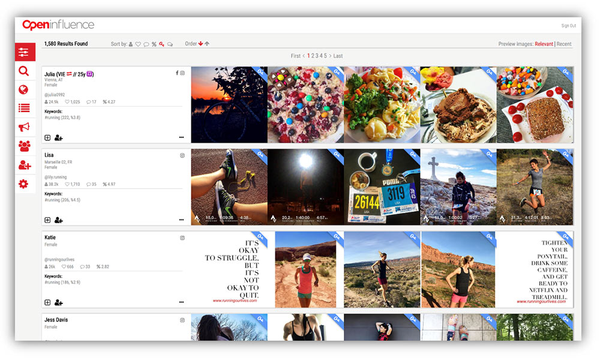Open Julia's Instagram profile icon
This screenshot has width=600, height=364.
click(182, 73)
